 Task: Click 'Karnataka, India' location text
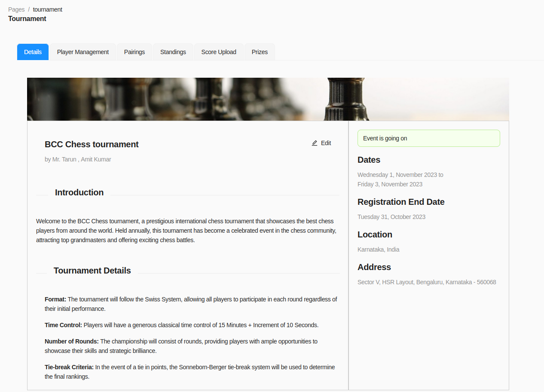tap(379, 249)
